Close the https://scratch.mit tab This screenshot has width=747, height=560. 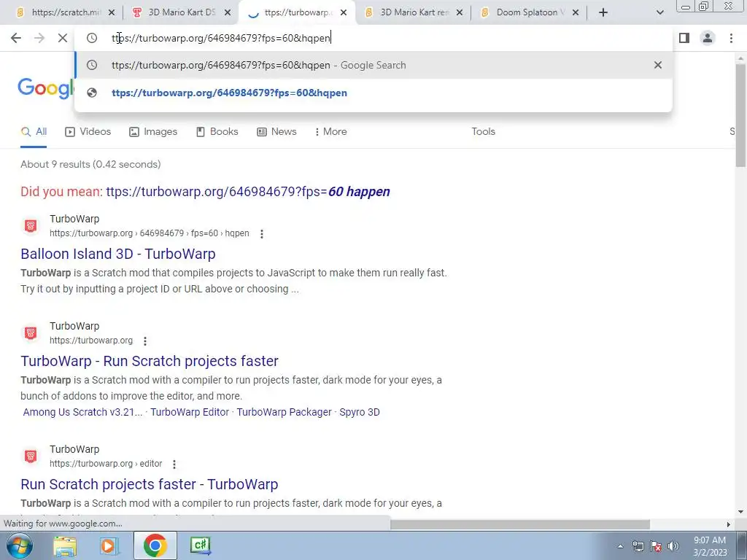point(112,12)
